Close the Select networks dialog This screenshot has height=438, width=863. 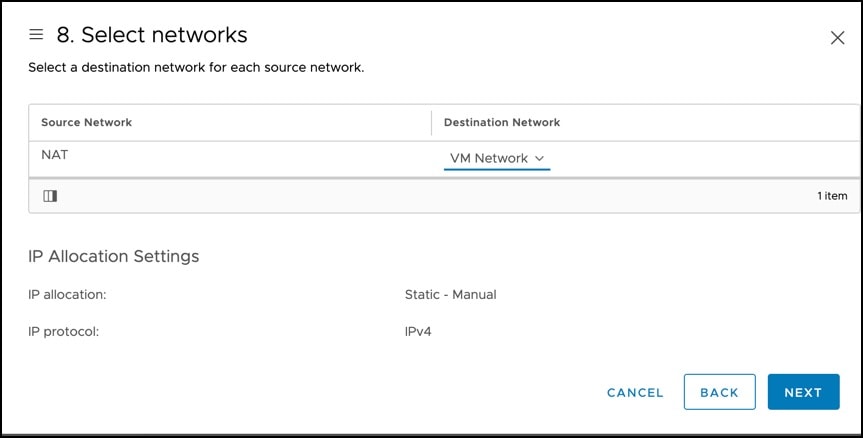click(837, 38)
